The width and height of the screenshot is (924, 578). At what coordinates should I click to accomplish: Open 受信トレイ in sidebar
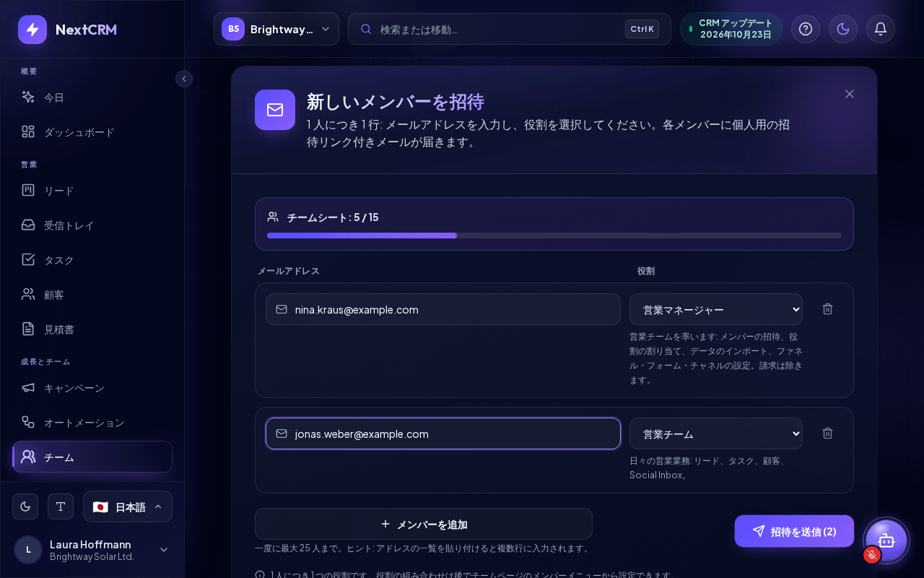coord(92,225)
